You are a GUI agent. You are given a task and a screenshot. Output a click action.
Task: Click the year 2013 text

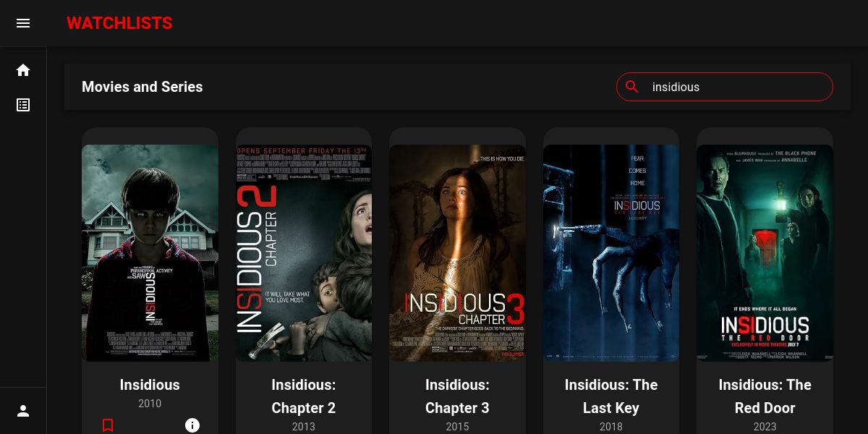pyautogui.click(x=304, y=427)
